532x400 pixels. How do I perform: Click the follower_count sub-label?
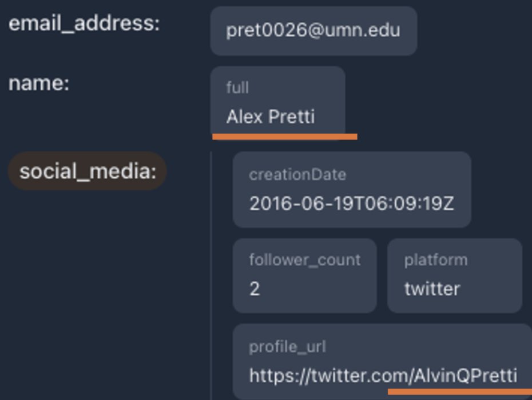coord(304,260)
